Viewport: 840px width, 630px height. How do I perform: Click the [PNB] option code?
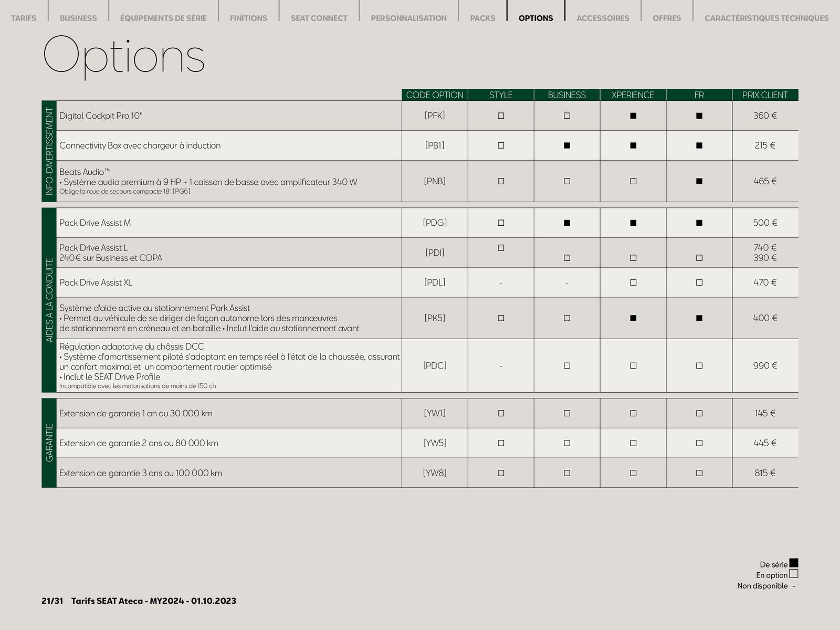[x=435, y=181]
